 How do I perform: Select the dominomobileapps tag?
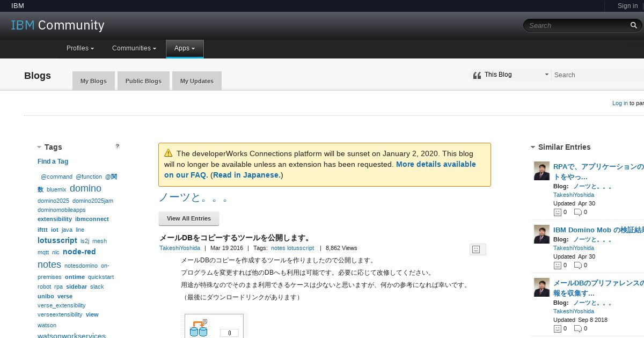(61, 210)
